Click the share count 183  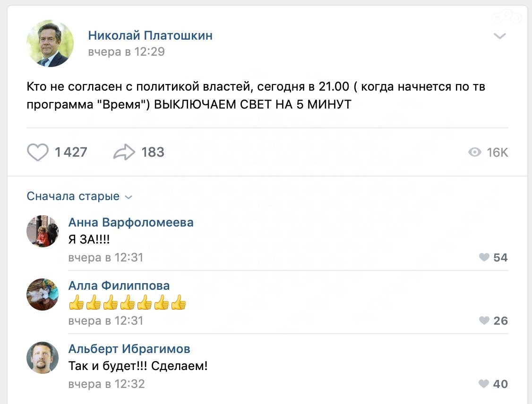pos(153,152)
